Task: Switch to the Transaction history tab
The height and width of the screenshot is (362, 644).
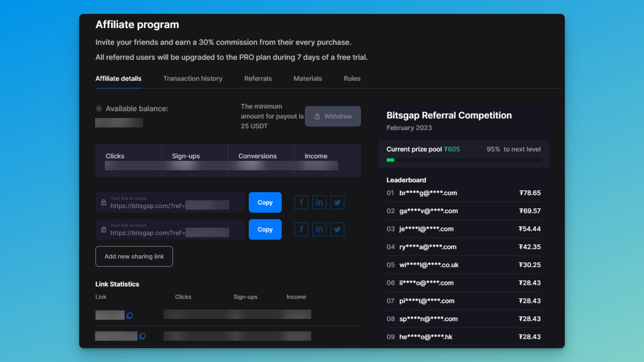Action: [x=193, y=79]
